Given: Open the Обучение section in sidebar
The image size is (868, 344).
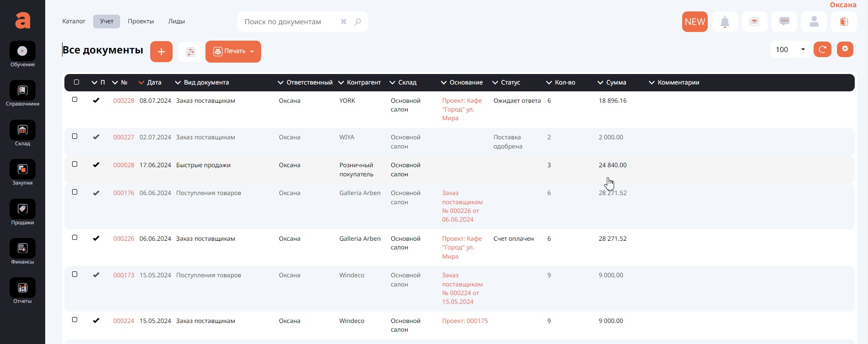Looking at the screenshot, I should (22, 52).
